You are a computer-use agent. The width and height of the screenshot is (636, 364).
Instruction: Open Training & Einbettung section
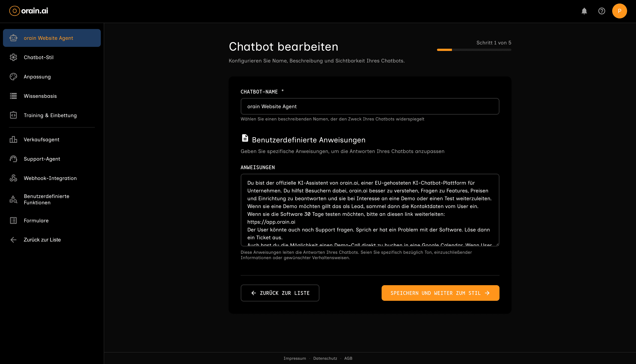tap(52, 115)
